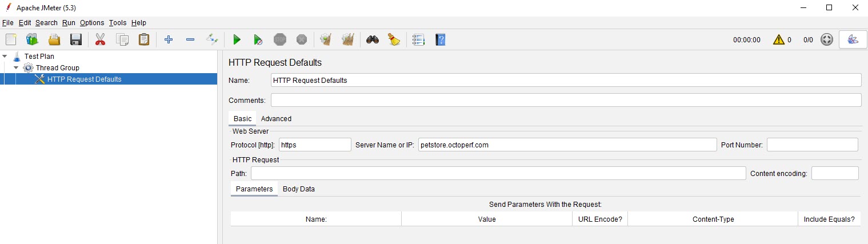Click the Path input field
Image resolution: width=868 pixels, height=244 pixels.
click(x=498, y=173)
